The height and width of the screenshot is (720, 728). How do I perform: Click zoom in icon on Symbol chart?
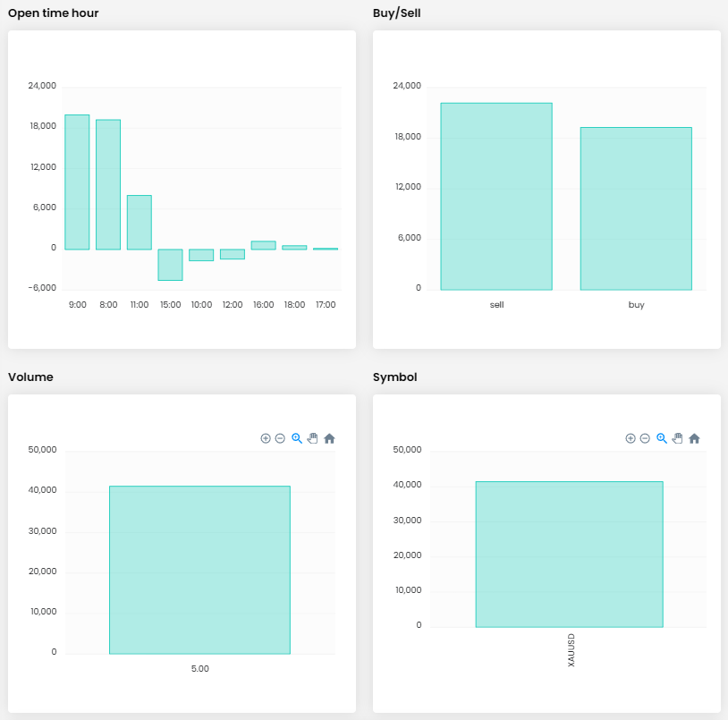coord(631,438)
